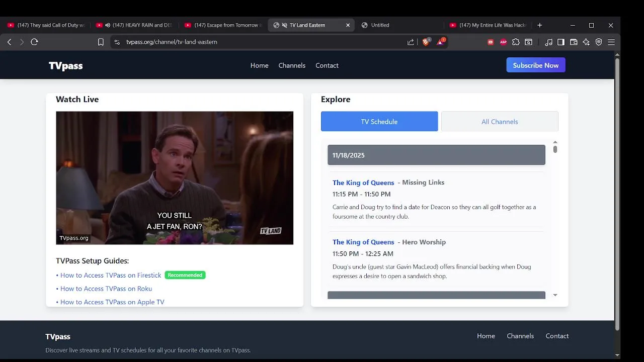644x362 pixels.
Task: Maximize the browser window
Action: [591, 25]
